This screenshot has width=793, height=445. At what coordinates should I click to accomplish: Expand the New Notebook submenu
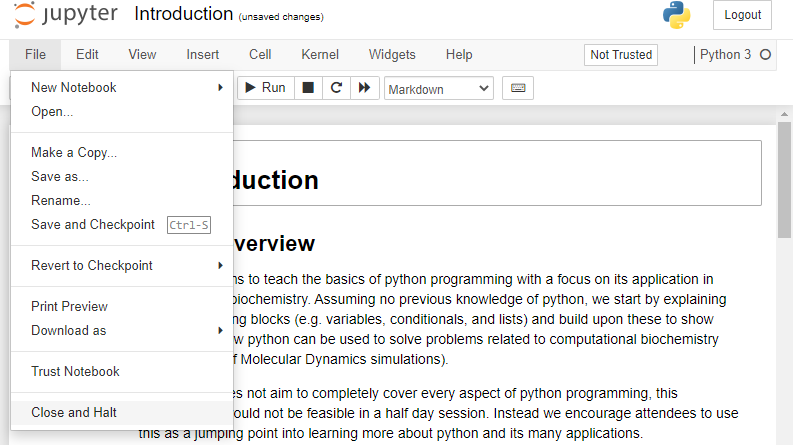tap(122, 87)
